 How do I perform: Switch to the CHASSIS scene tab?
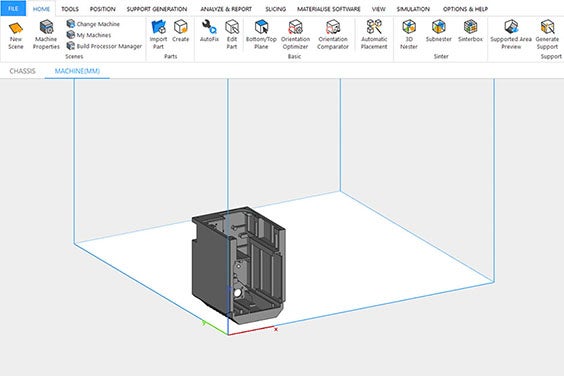point(22,71)
